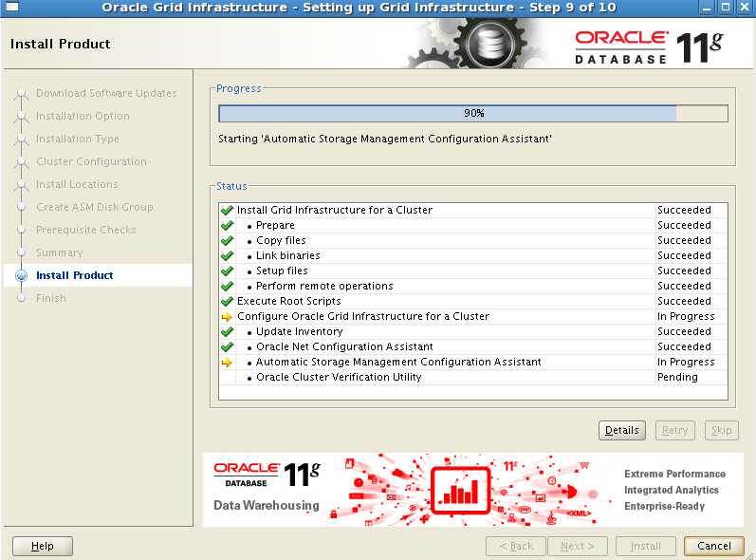Select 'Automatic Storage Management Configuration Assistant' row

tap(473, 362)
